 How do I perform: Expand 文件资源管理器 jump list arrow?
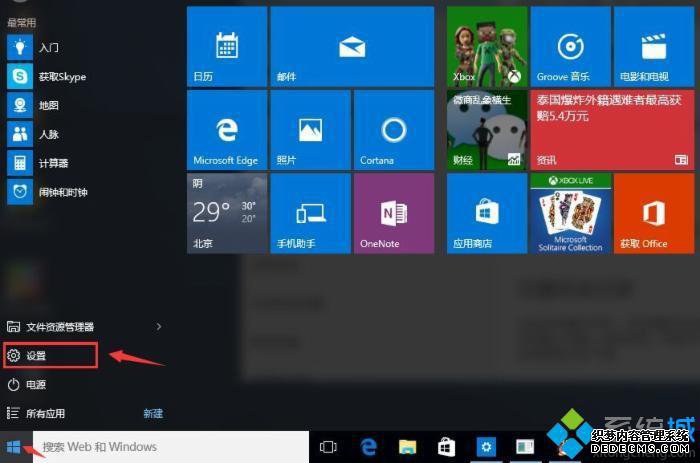(159, 327)
